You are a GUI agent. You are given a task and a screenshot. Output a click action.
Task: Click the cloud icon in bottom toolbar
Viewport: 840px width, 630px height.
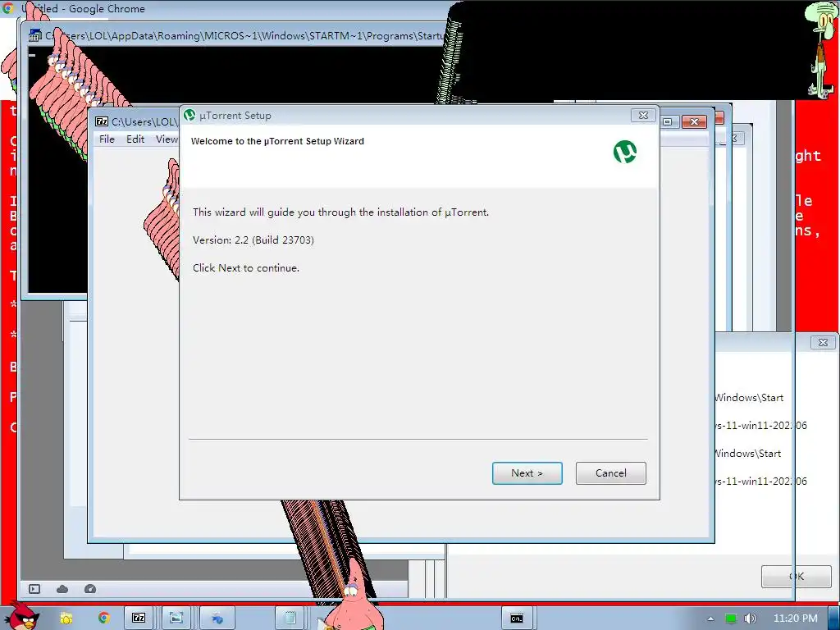[x=62, y=589]
